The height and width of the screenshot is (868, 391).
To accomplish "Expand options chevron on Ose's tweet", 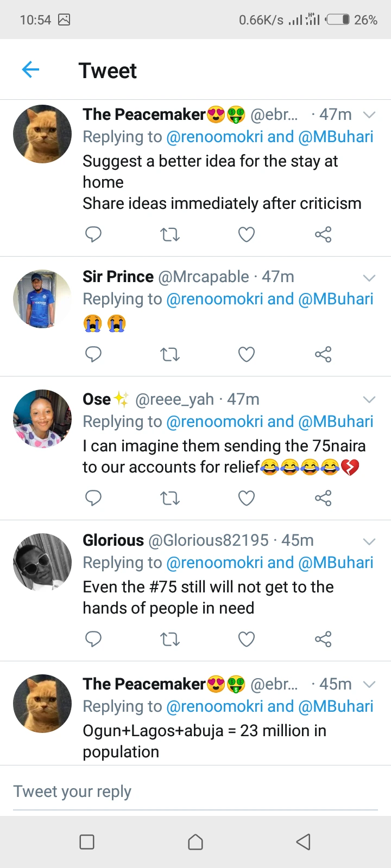I will coord(369,400).
